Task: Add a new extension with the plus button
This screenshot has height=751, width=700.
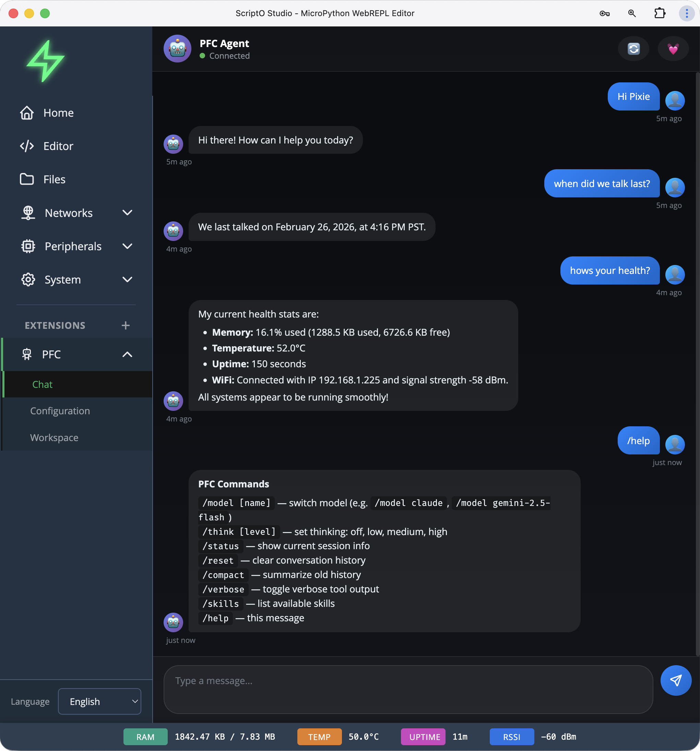Action: pos(125,325)
